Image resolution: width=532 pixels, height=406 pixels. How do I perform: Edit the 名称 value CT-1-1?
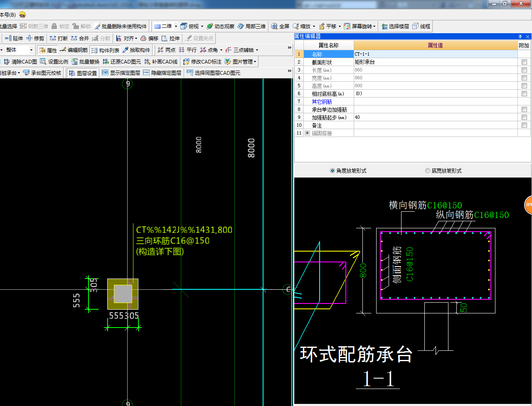[436, 54]
